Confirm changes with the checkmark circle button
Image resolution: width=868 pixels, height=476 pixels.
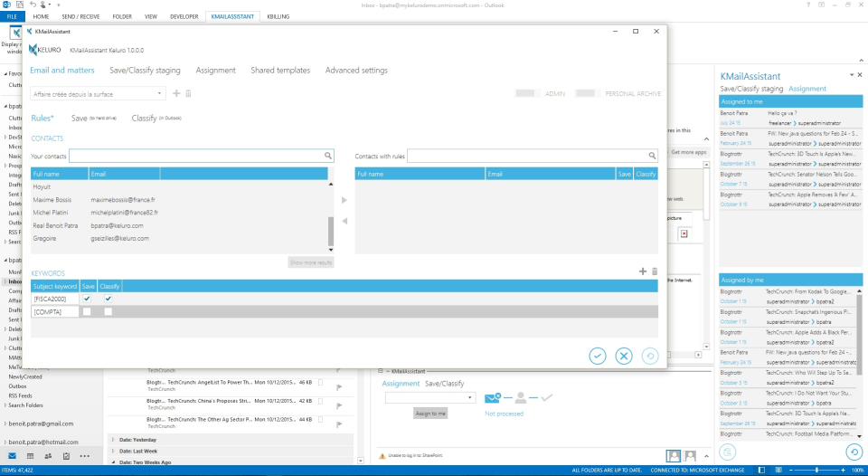click(x=598, y=356)
